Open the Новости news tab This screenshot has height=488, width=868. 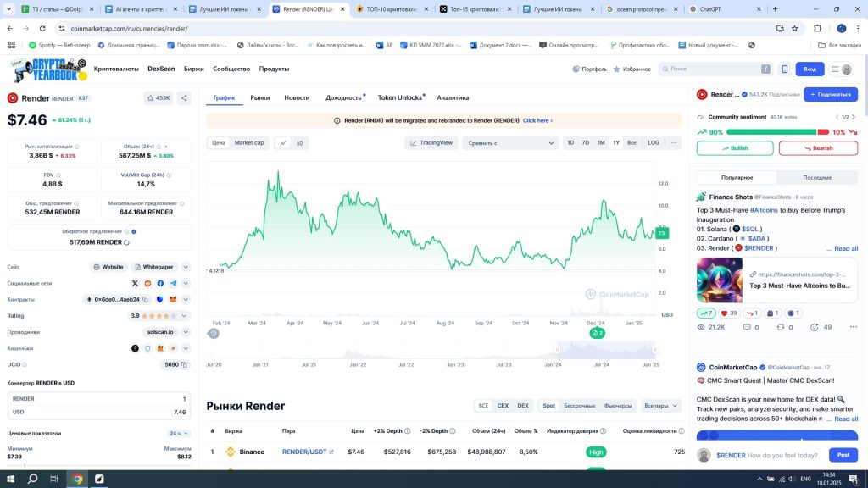point(297,97)
